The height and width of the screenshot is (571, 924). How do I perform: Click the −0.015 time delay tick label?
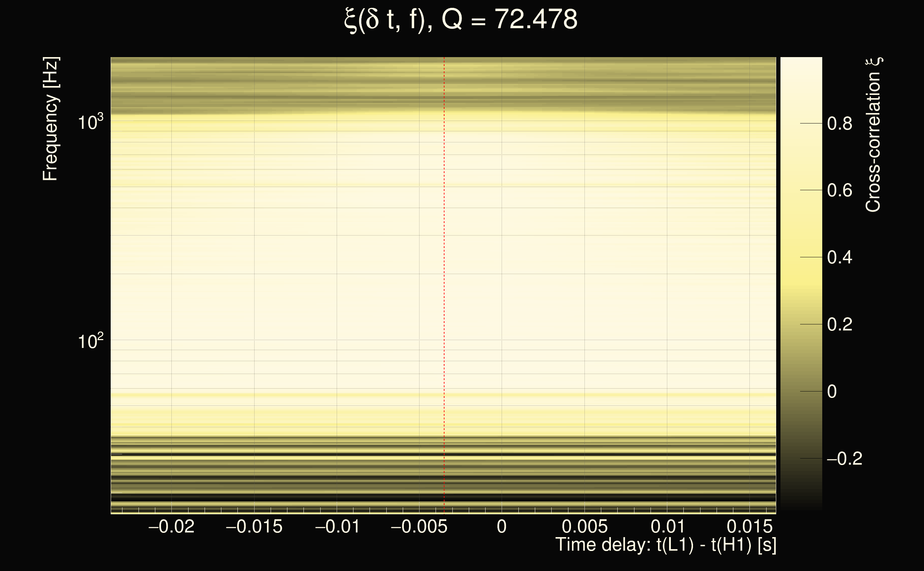click(254, 527)
